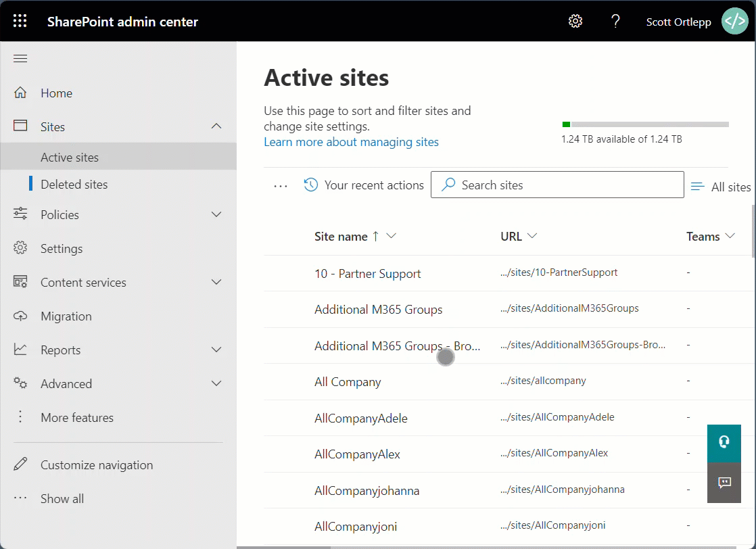
Task: Click the recent actions clock icon
Action: pos(311,185)
